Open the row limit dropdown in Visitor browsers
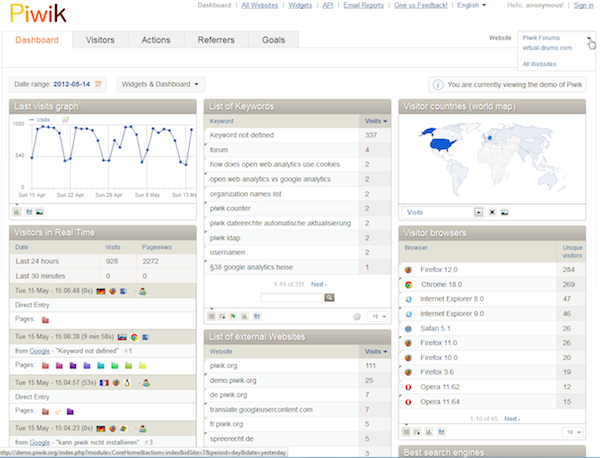Viewport: 600px width, 458px height. click(x=573, y=432)
